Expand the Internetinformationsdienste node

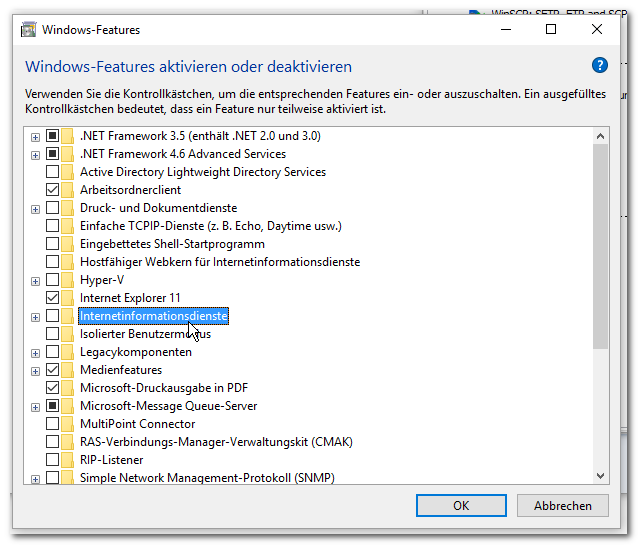pos(35,317)
